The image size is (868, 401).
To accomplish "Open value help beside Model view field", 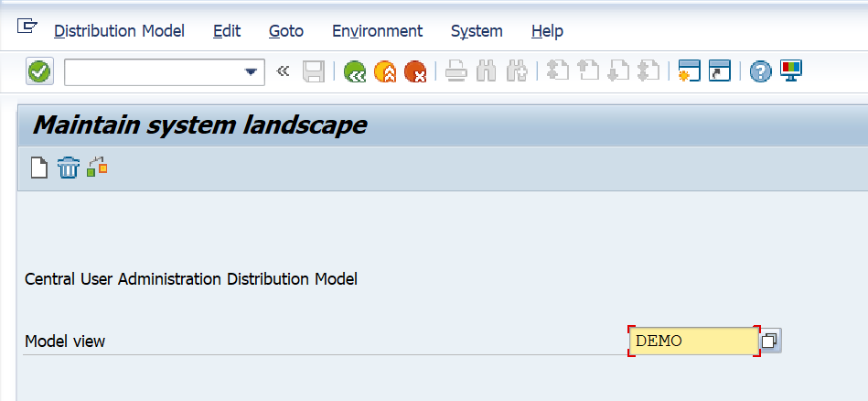I will [769, 341].
